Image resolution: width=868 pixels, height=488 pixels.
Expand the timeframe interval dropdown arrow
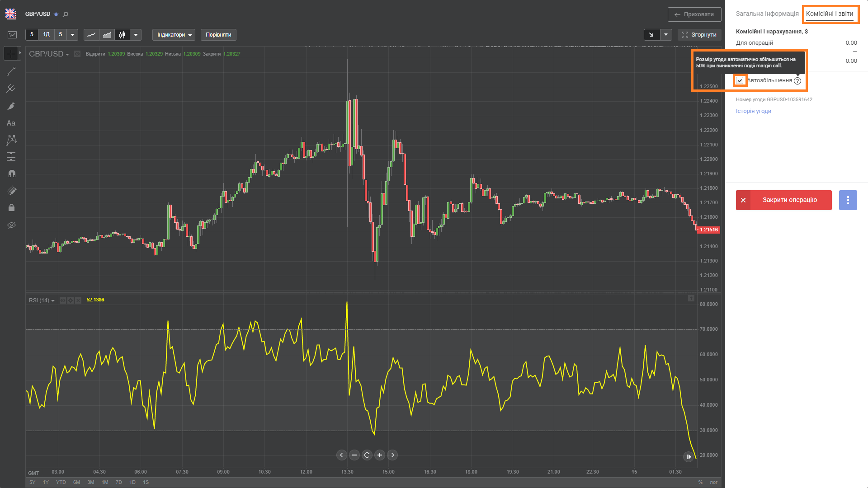click(73, 35)
